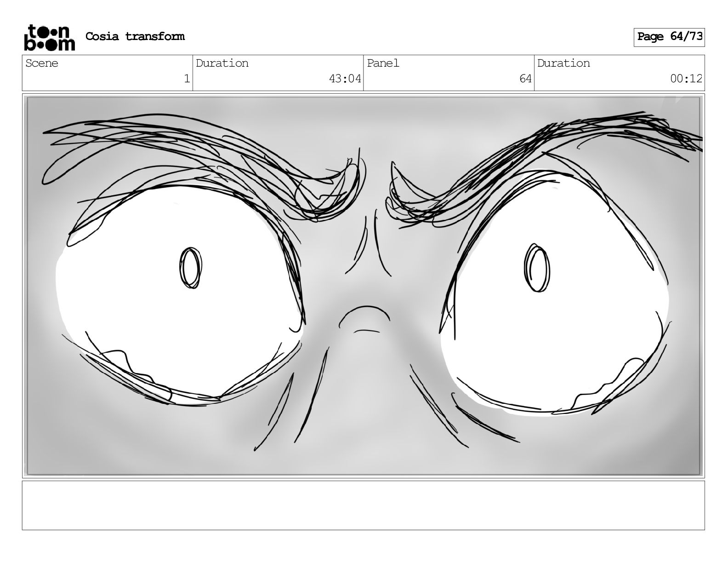Click the 'Scene' header label

point(42,63)
